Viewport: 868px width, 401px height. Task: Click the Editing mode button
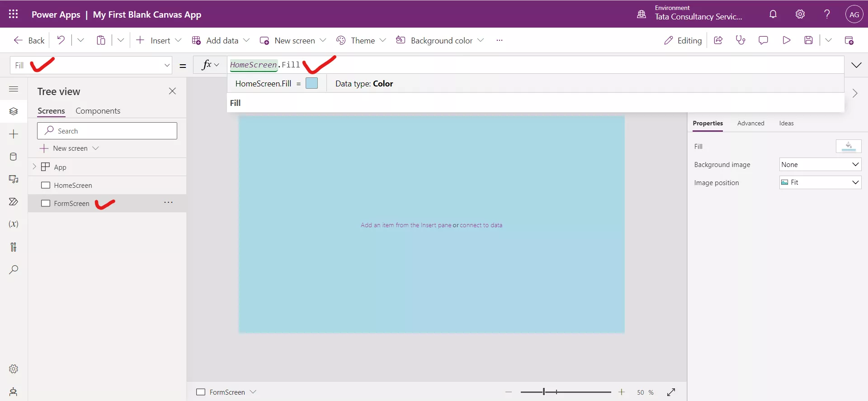683,40
